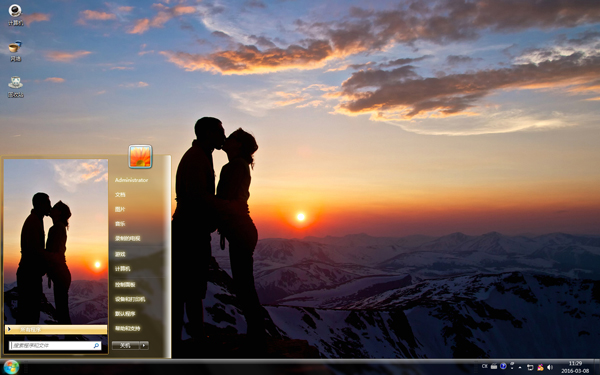
Task: Open the Recycle Bin desktop icon
Action: [15, 87]
